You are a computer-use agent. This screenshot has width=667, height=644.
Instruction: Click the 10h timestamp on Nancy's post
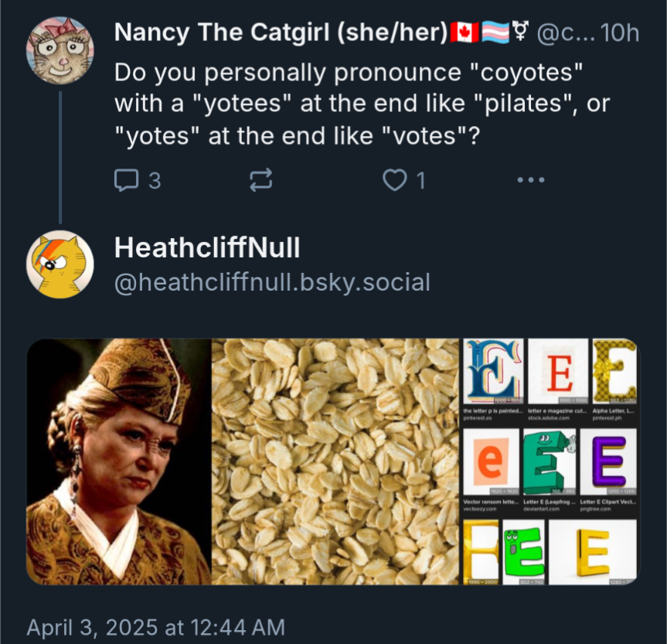coord(619,33)
